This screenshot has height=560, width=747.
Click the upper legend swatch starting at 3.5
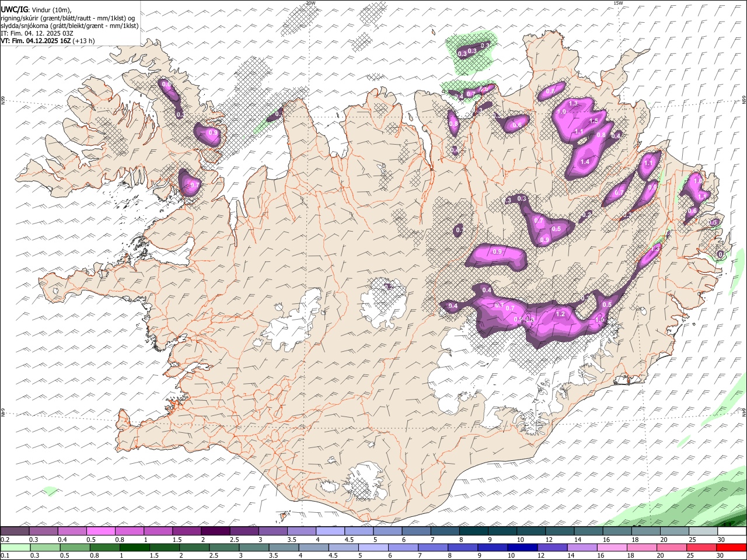click(301, 531)
